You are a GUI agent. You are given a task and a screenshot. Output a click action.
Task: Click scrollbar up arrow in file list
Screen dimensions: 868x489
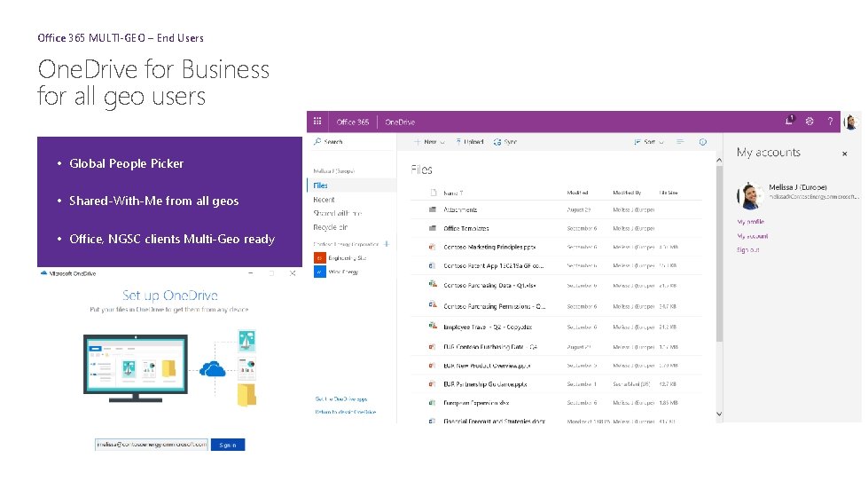[x=719, y=160]
